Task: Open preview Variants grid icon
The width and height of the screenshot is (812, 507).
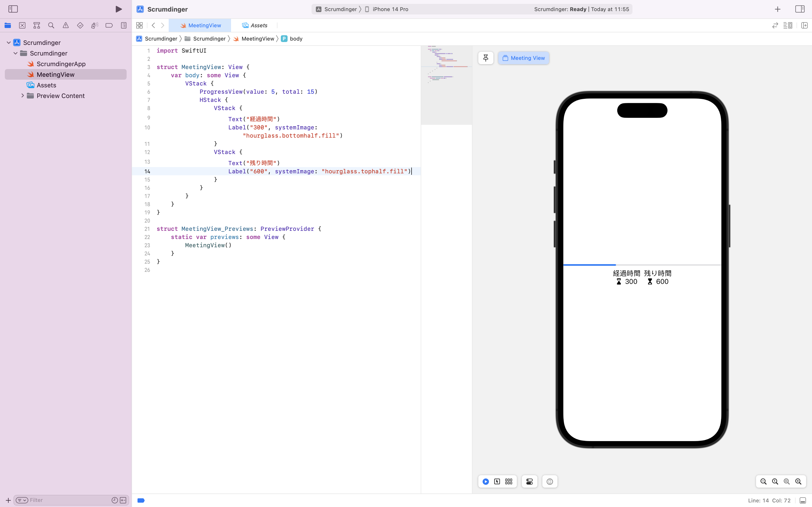Action: (509, 481)
